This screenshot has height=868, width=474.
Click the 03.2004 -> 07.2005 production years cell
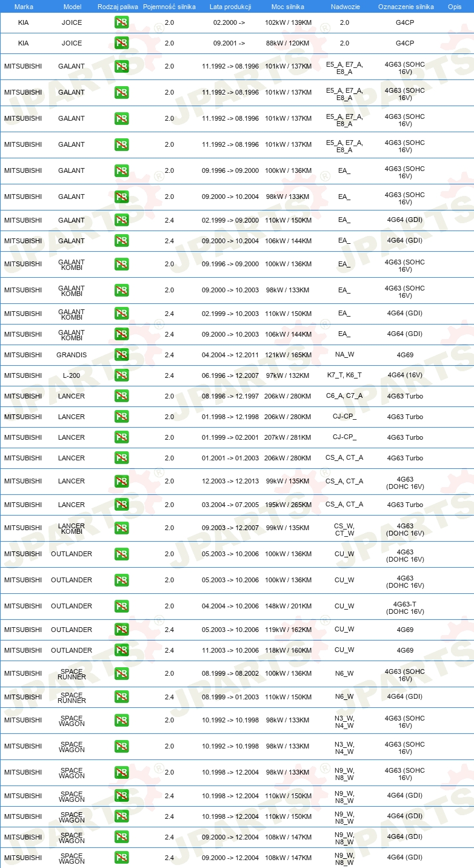click(230, 505)
